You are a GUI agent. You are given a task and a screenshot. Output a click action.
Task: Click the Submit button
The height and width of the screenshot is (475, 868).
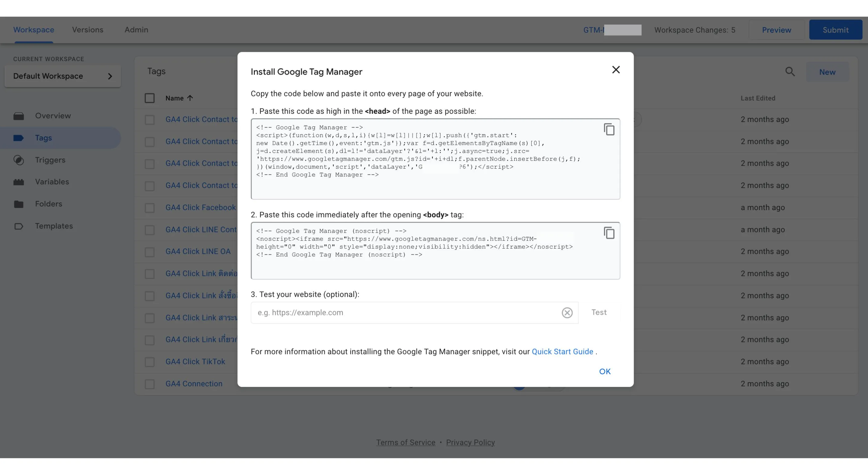pyautogui.click(x=835, y=30)
